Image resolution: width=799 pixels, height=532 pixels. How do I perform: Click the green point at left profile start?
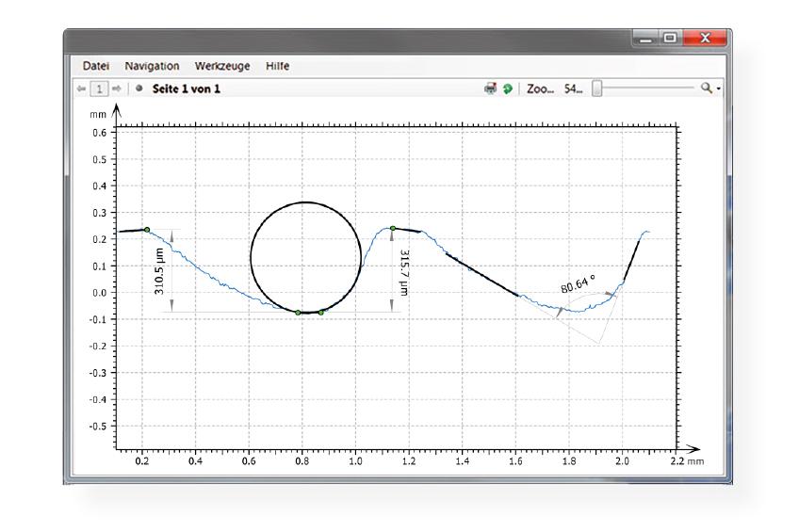(x=147, y=230)
